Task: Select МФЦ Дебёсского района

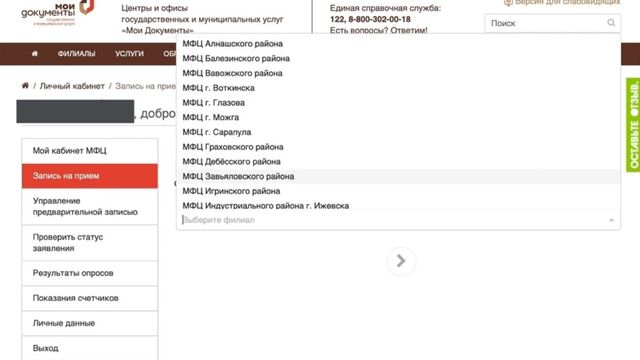Action: [399, 161]
